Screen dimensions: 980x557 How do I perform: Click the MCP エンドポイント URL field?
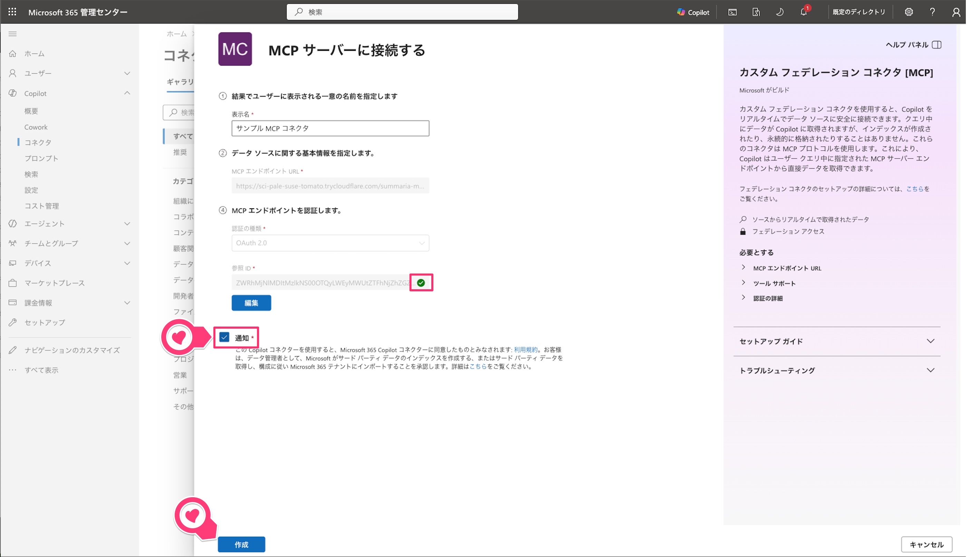330,186
